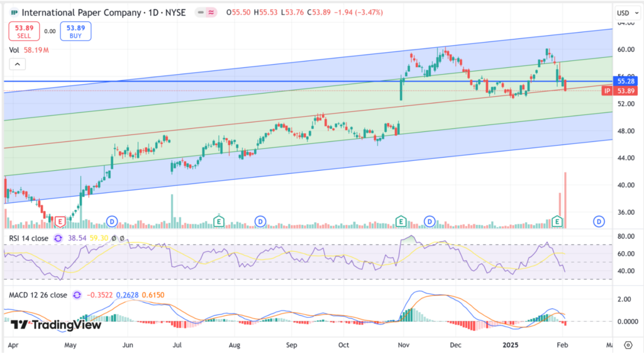The image size is (644, 353).
Task: Click the orange signal value 0.6150
Action: coord(153,295)
